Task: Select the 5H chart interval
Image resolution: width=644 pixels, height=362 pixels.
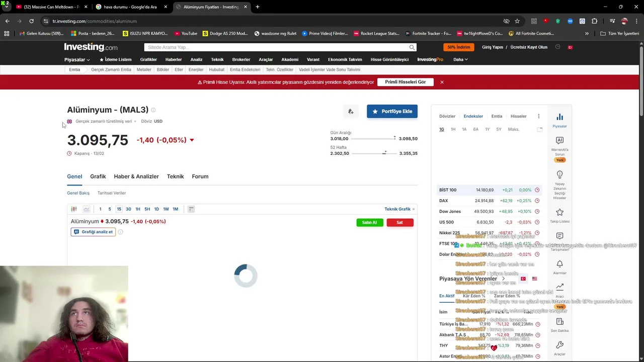Action: coord(147,209)
